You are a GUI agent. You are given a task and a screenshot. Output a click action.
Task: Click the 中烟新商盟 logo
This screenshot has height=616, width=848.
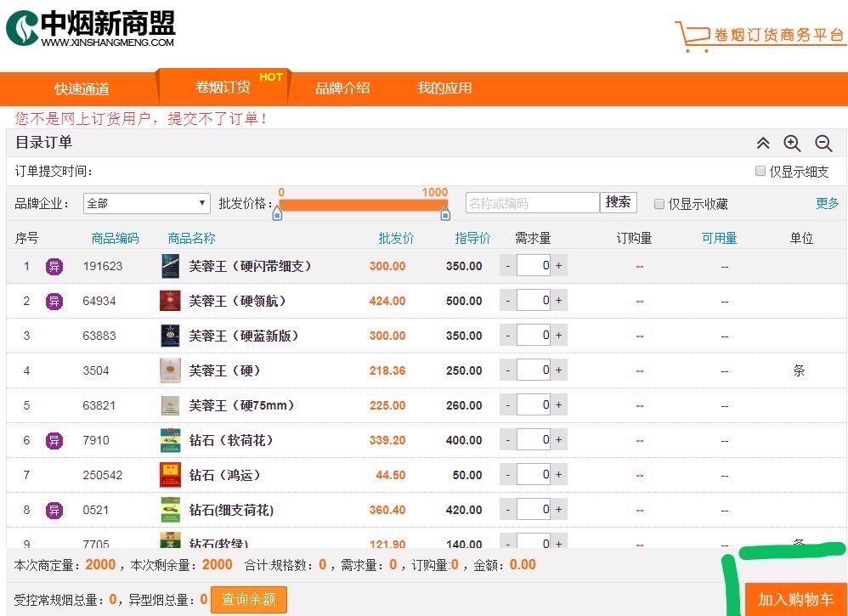click(90, 28)
